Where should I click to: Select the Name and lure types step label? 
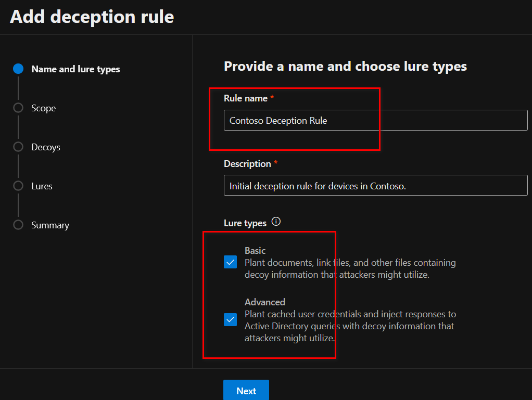tap(75, 69)
